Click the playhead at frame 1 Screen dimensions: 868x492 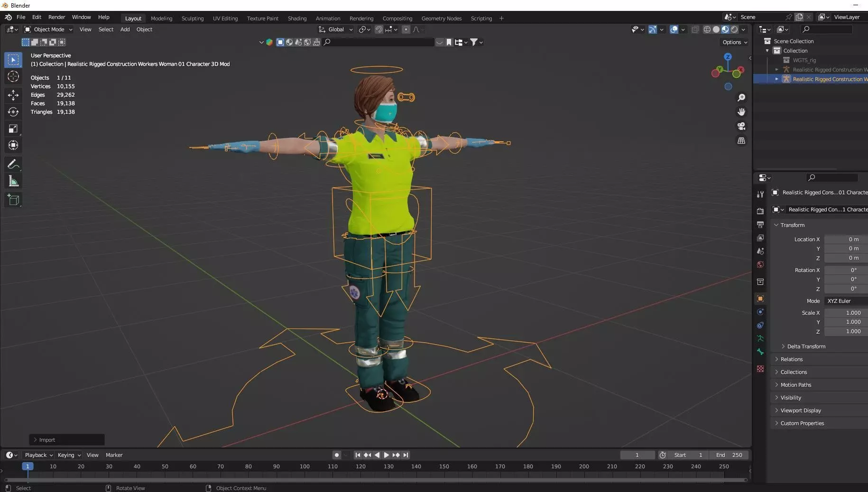28,466
